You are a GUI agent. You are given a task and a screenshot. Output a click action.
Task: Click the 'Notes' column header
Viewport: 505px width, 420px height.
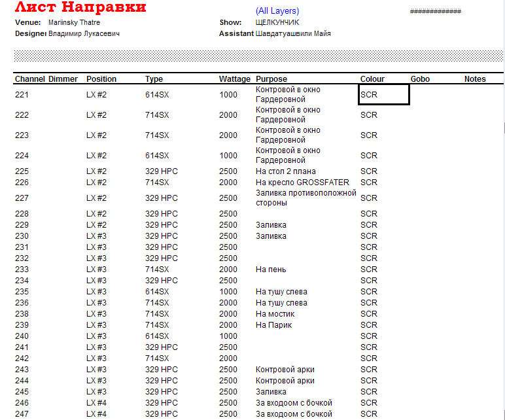click(475, 79)
